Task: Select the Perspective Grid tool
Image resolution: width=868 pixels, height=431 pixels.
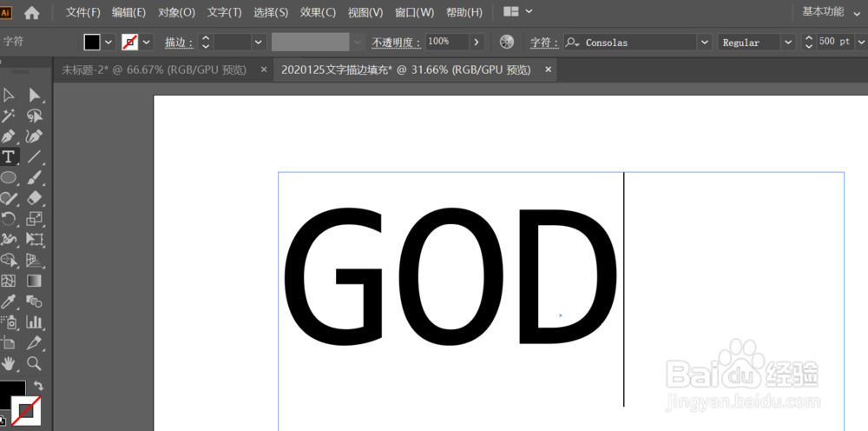Action: pos(35,260)
